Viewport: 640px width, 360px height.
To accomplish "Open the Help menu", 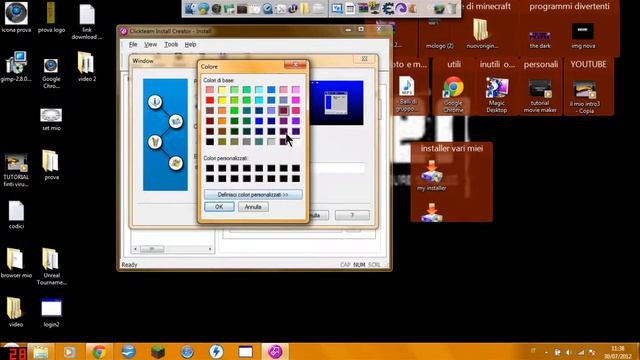I will [x=190, y=44].
